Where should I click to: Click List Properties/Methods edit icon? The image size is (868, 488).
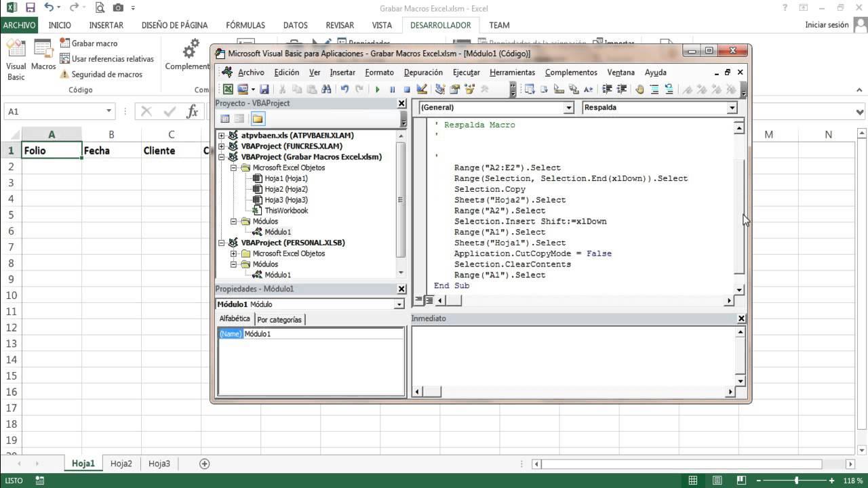pos(530,89)
